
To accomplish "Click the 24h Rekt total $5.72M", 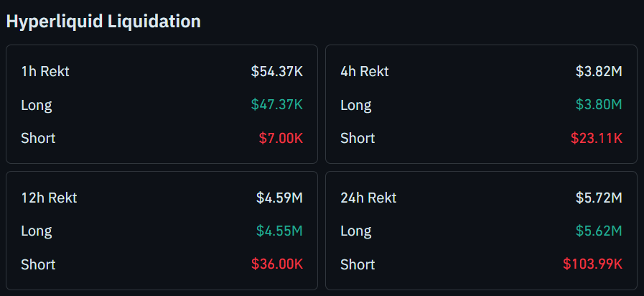I will click(599, 198).
